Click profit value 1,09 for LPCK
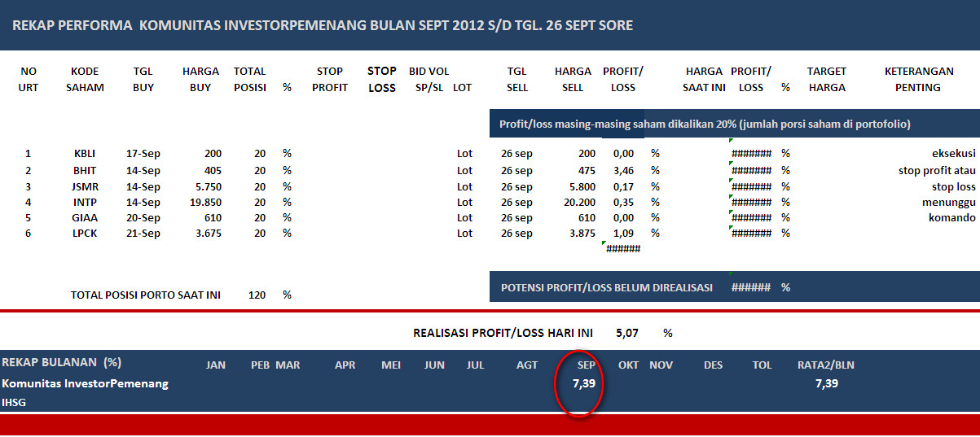 tap(623, 233)
